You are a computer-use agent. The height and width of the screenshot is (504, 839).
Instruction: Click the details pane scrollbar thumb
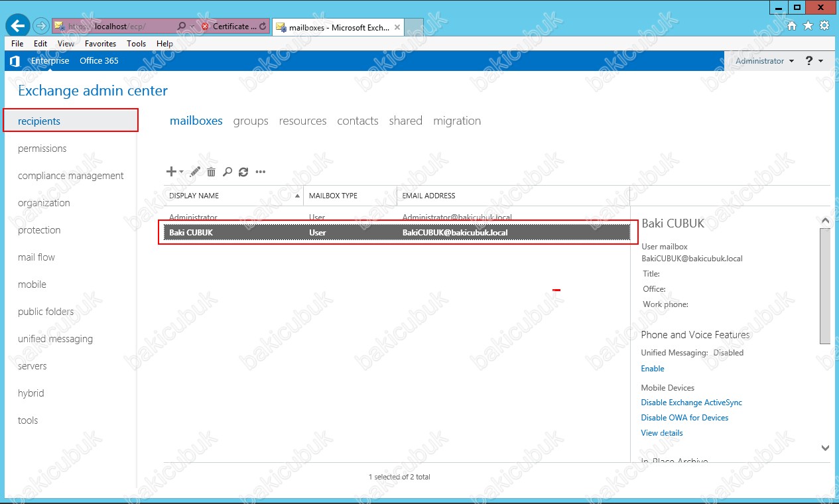coord(825,286)
